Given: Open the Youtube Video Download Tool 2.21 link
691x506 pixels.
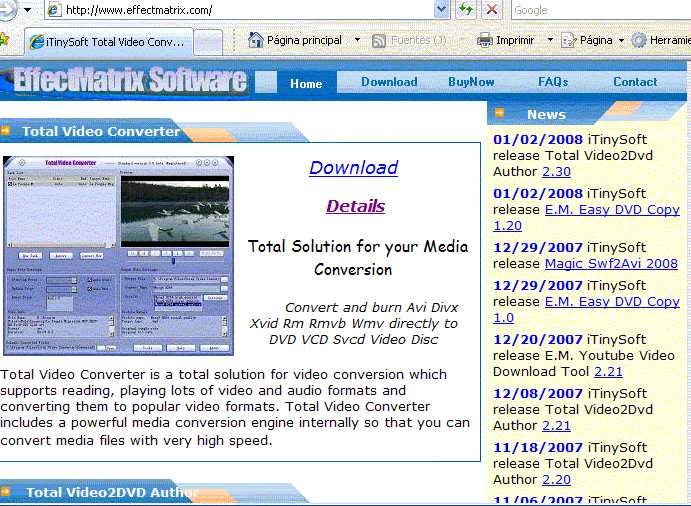Looking at the screenshot, I should point(608,372).
